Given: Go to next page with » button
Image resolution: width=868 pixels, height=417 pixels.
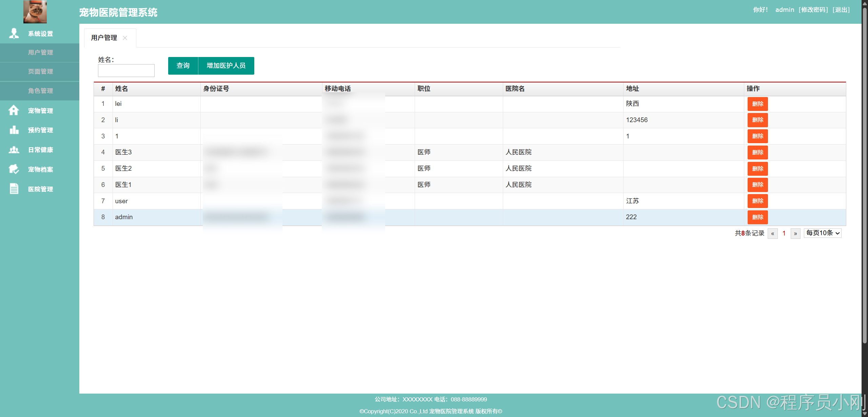Looking at the screenshot, I should pos(795,233).
